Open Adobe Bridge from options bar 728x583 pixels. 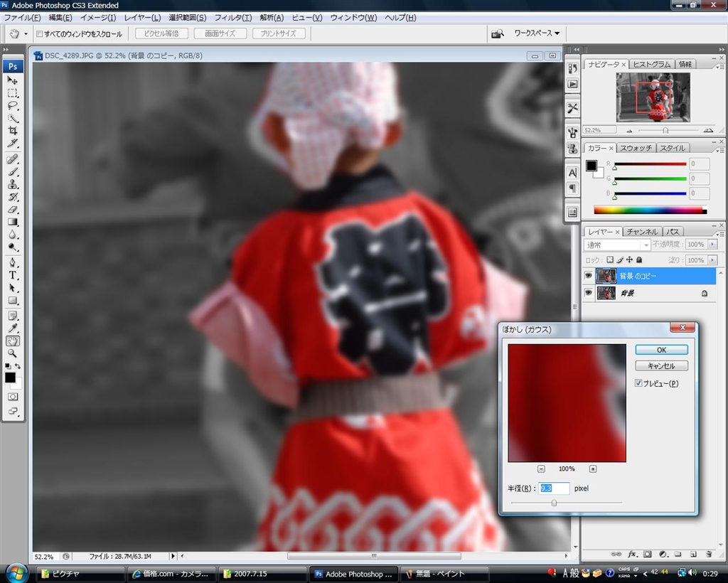[497, 33]
